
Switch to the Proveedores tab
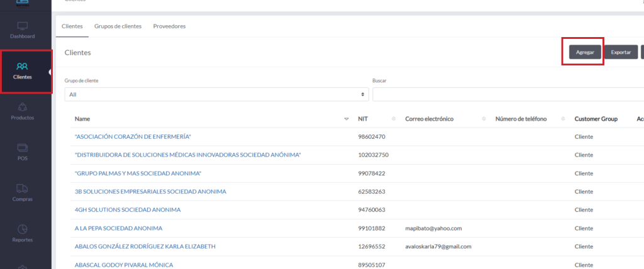pos(169,26)
